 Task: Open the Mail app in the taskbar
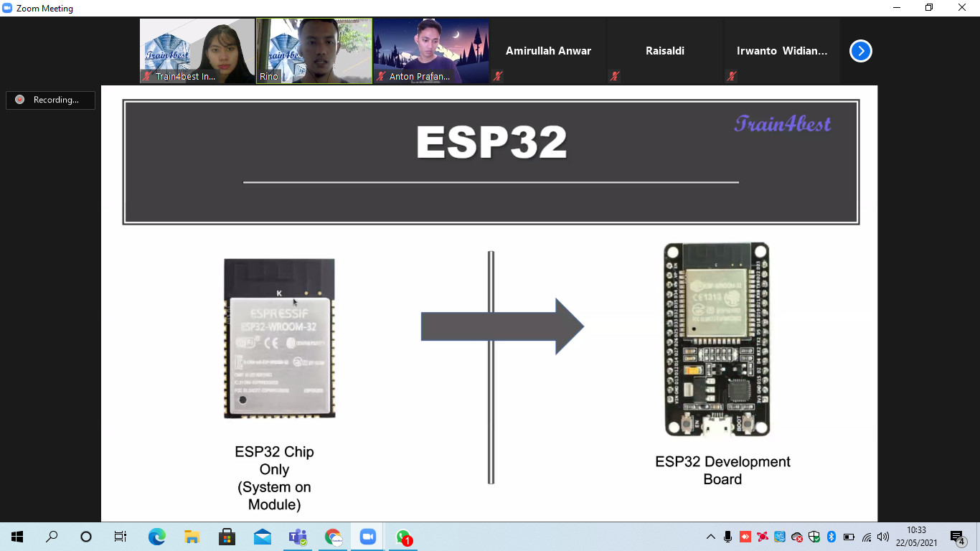263,537
